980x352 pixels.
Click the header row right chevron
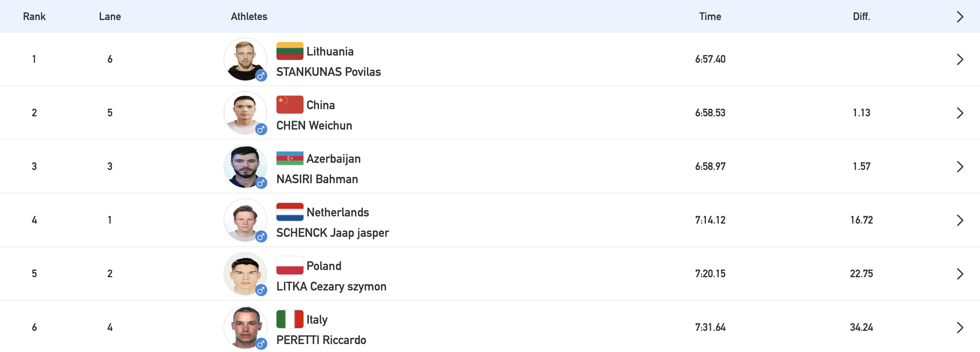[x=960, y=16]
